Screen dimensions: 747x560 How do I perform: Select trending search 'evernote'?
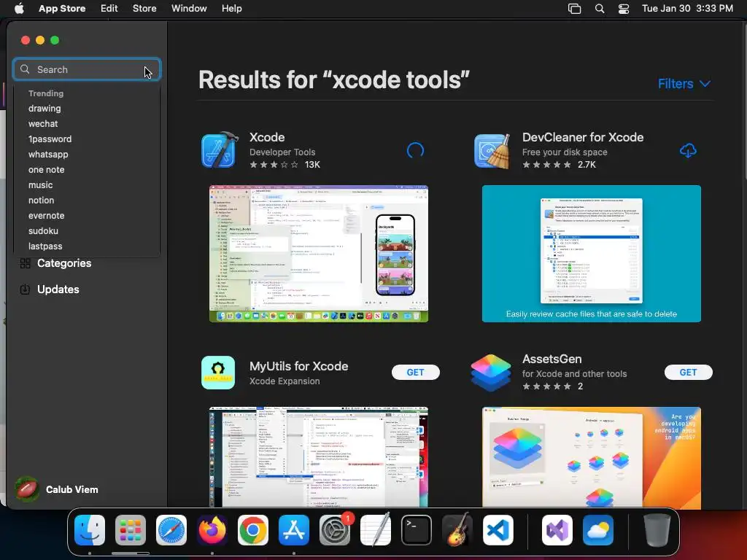(x=46, y=216)
